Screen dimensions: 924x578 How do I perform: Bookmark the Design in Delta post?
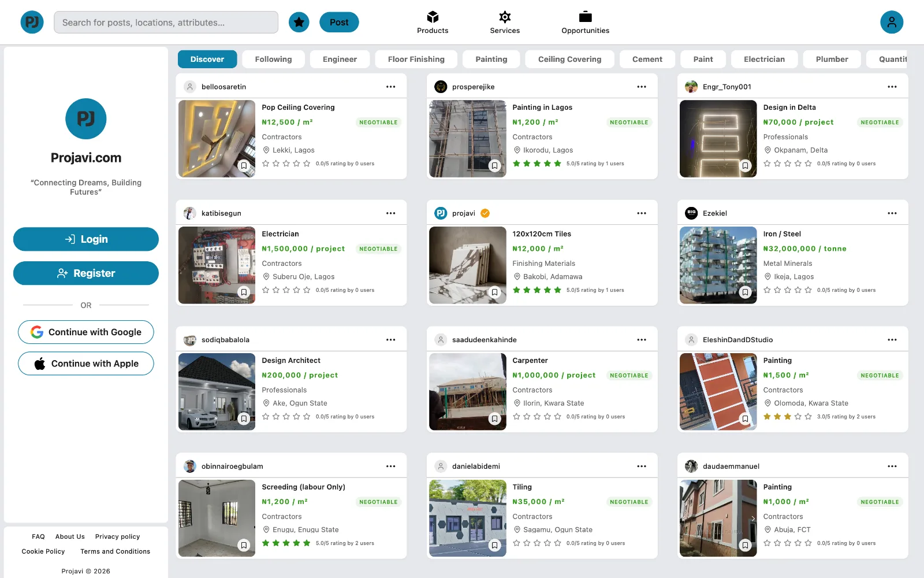(x=745, y=166)
